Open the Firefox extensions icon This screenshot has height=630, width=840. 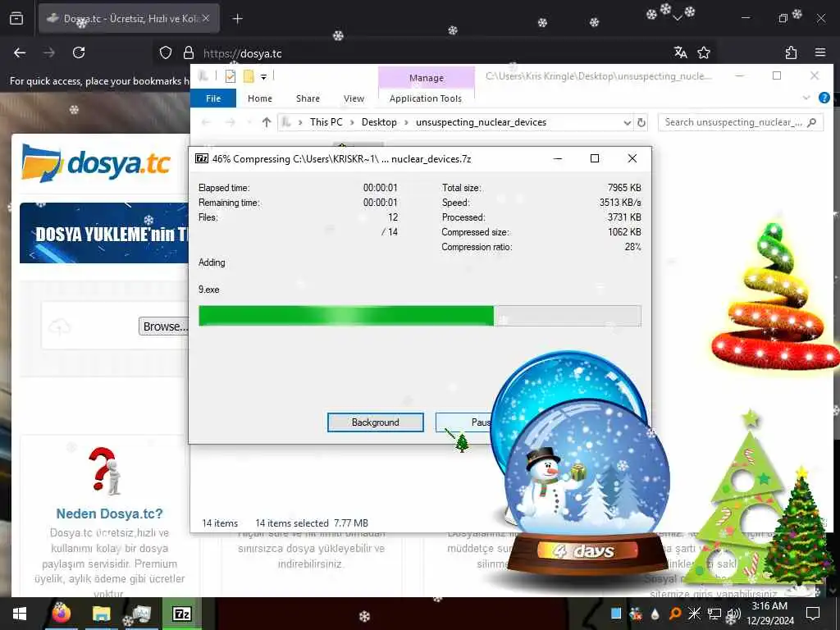pyautogui.click(x=791, y=52)
